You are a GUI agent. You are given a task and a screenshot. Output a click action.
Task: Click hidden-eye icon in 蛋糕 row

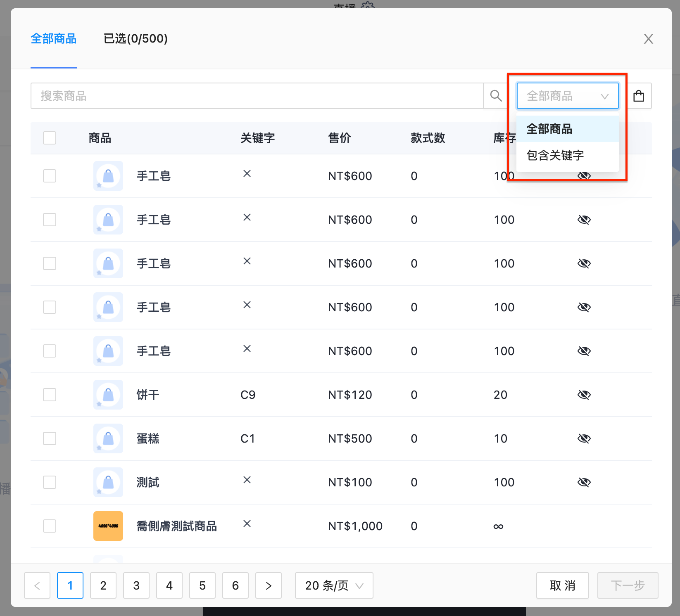(x=584, y=438)
